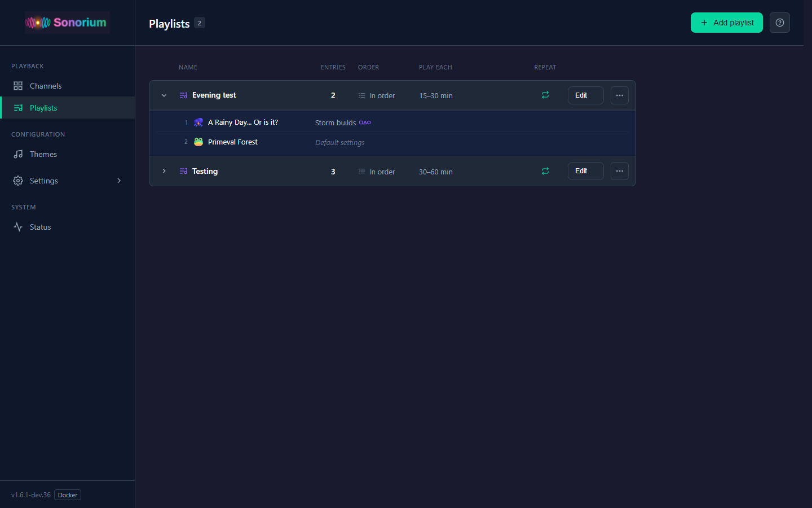Open more options for Testing playlist

(620, 171)
